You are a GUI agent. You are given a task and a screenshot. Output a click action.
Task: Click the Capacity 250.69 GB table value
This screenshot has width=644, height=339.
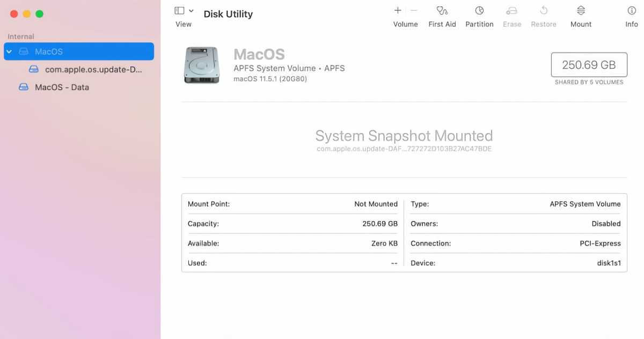[x=380, y=224]
